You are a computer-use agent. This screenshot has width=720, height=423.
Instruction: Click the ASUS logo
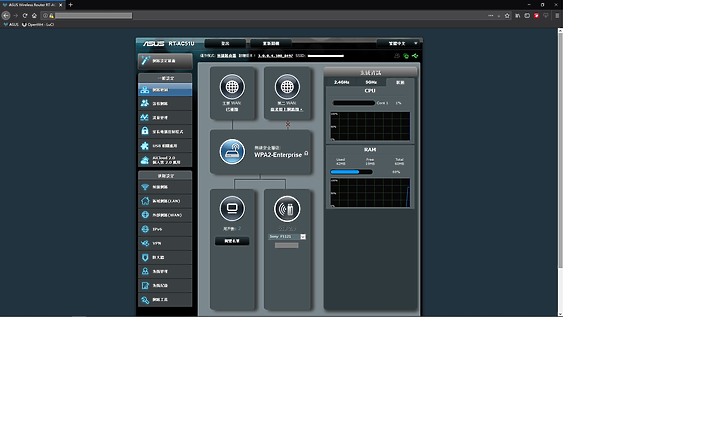153,44
